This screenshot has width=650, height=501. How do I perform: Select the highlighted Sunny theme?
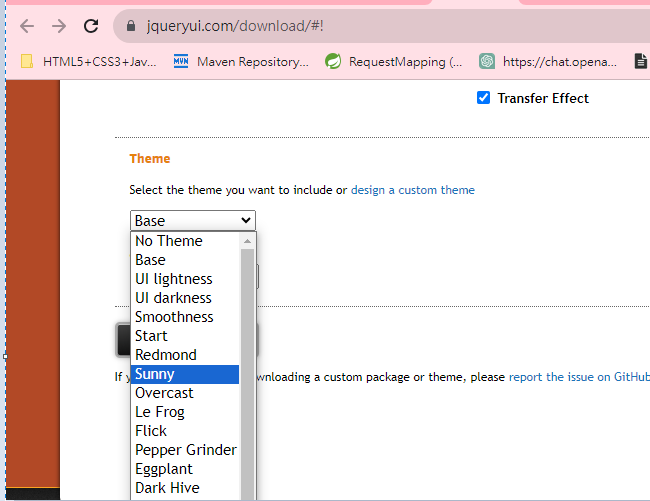click(x=185, y=374)
